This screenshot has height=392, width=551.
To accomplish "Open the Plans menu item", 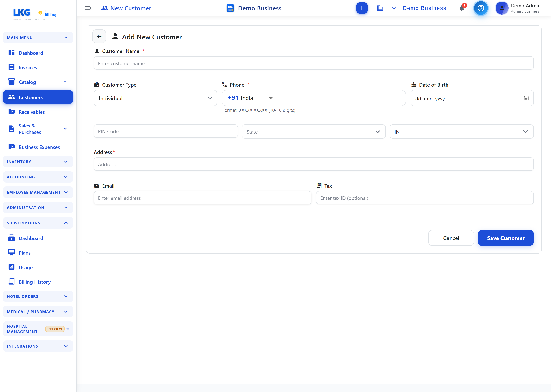I will coord(38,253).
